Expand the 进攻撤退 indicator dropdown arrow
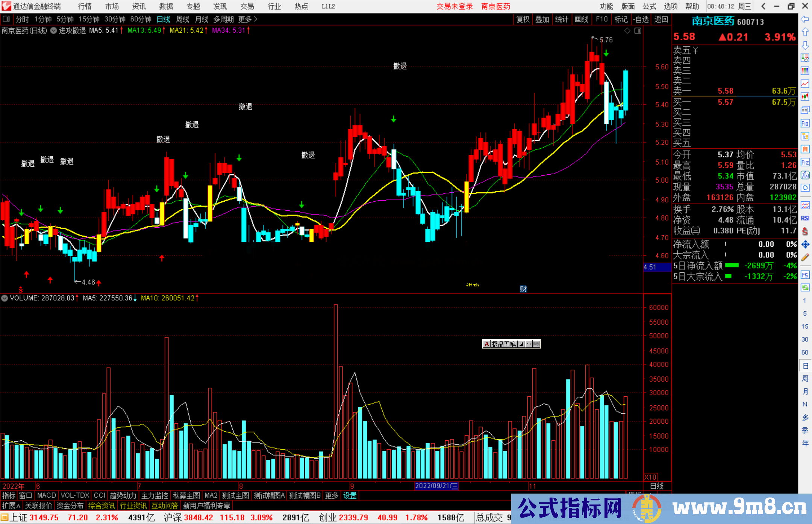Viewport: 812px width, 524px height. coord(54,30)
